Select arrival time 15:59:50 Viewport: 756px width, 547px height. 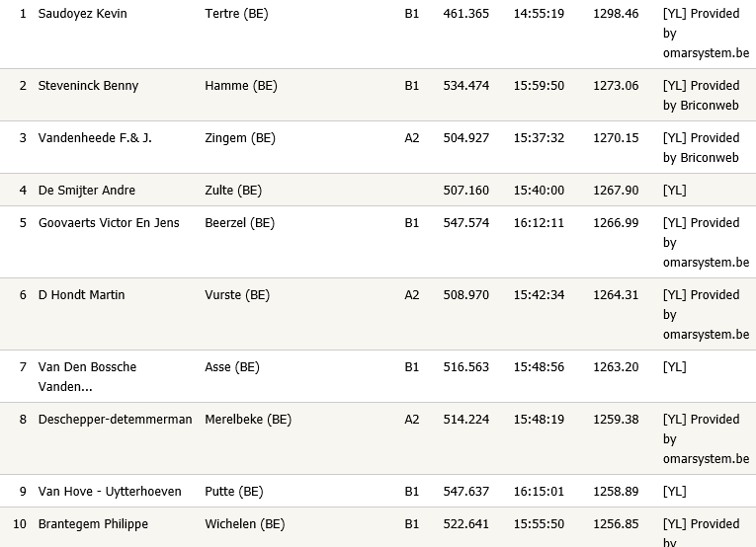tap(539, 86)
